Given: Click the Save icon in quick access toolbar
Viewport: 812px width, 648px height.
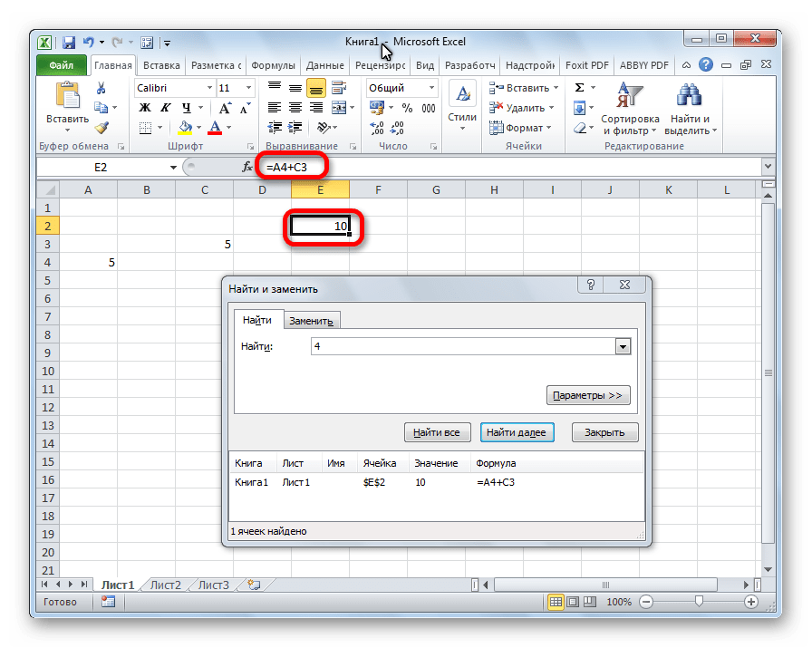Looking at the screenshot, I should tap(68, 43).
